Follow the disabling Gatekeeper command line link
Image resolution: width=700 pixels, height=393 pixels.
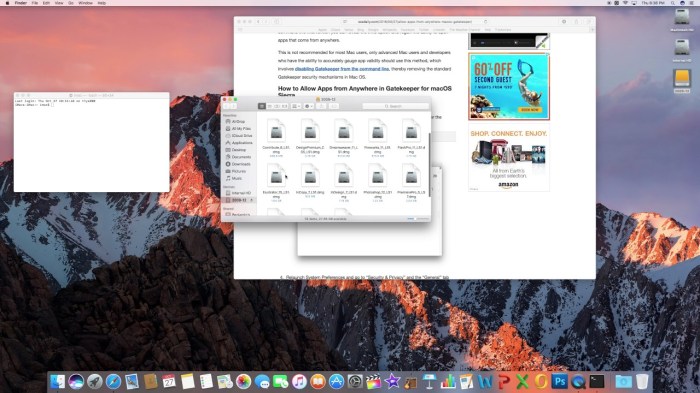342,69
